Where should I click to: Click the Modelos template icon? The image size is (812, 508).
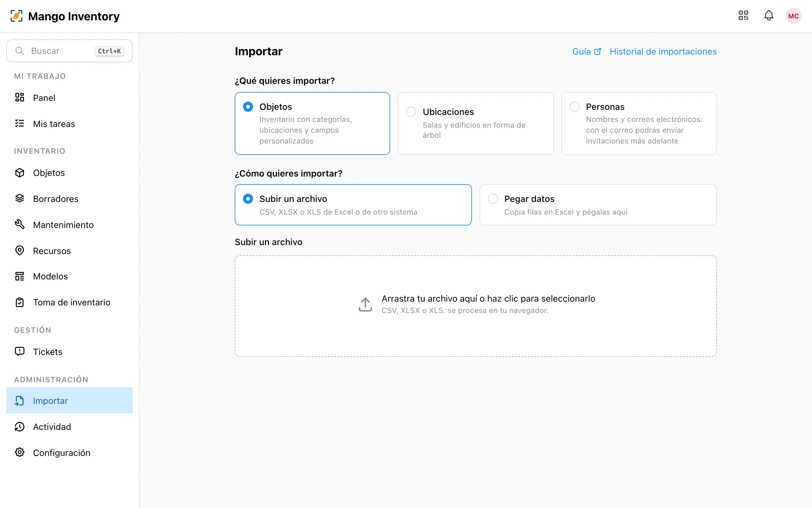pos(20,276)
